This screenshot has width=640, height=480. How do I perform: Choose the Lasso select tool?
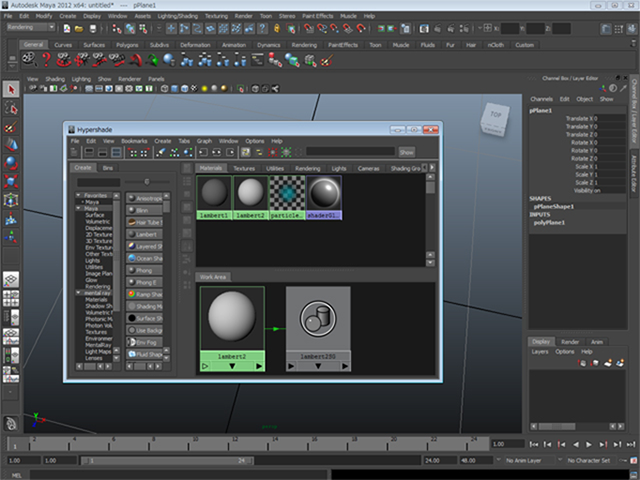tap(11, 108)
